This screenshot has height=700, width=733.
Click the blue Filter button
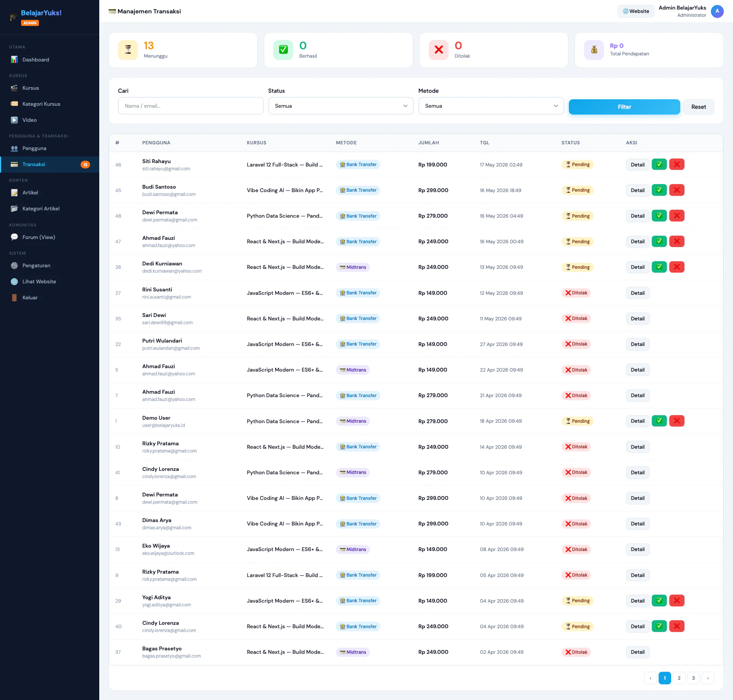coord(624,107)
